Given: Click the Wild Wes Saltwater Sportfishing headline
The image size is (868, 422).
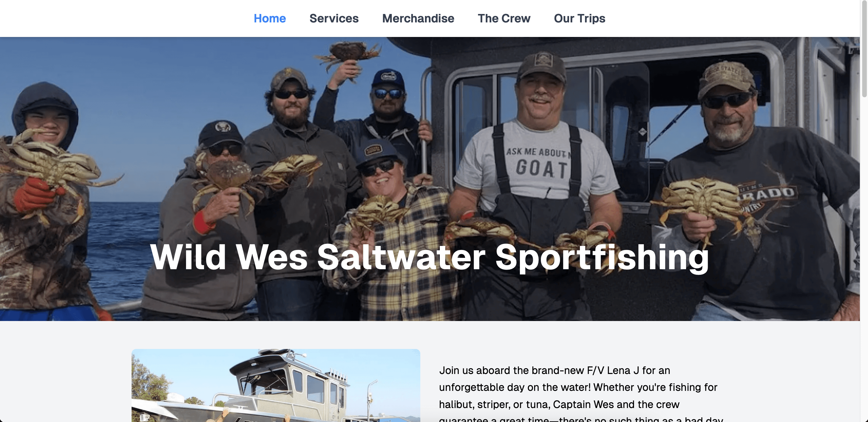Looking at the screenshot, I should coord(430,258).
